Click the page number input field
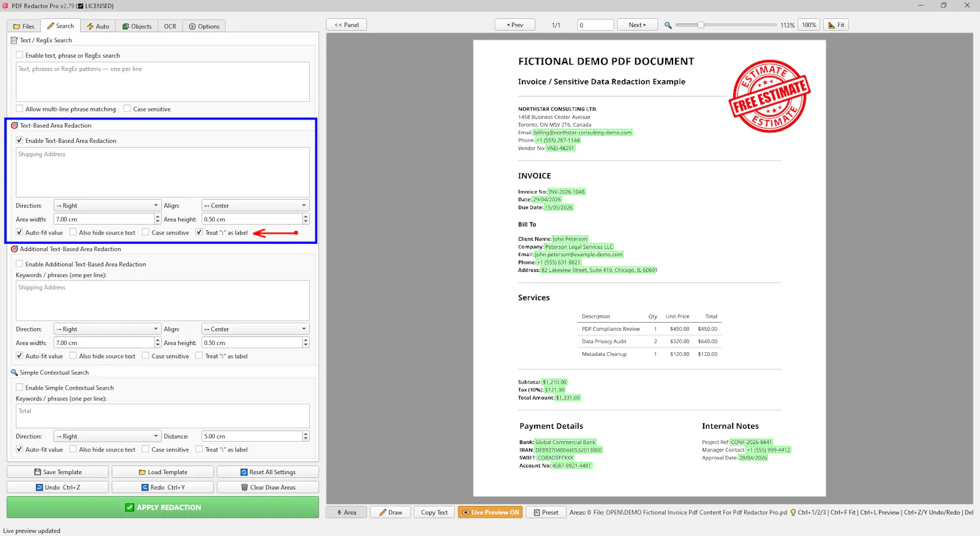980x536 pixels. point(595,25)
